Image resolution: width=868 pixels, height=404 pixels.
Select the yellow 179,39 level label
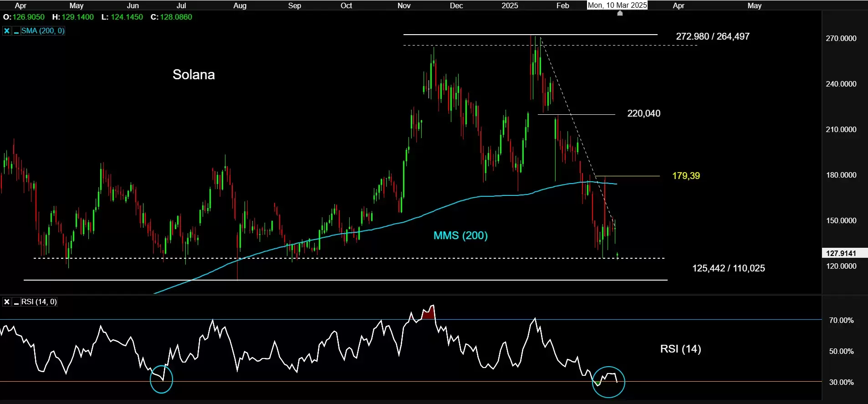point(686,176)
